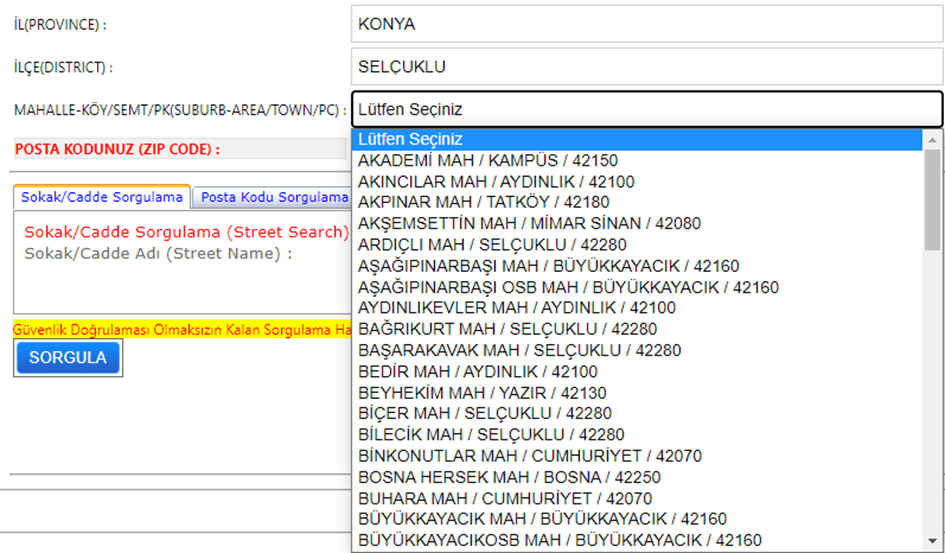Choose AKINCILAR MAH / AYDINLIK / 42100

[x=496, y=182]
